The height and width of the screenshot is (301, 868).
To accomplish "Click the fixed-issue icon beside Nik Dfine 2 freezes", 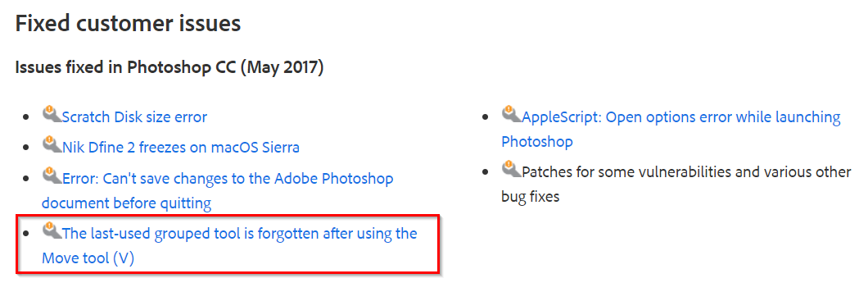I will coord(52,145).
